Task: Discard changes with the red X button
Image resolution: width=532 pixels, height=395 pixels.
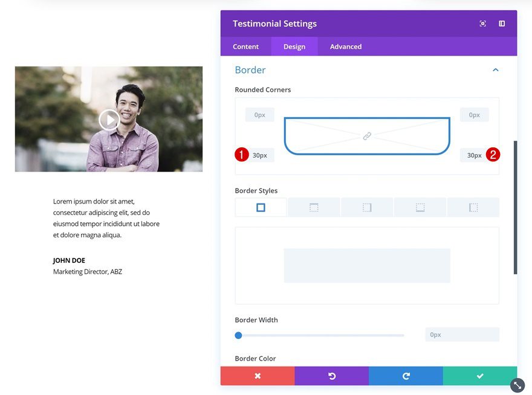Action: pyautogui.click(x=257, y=375)
